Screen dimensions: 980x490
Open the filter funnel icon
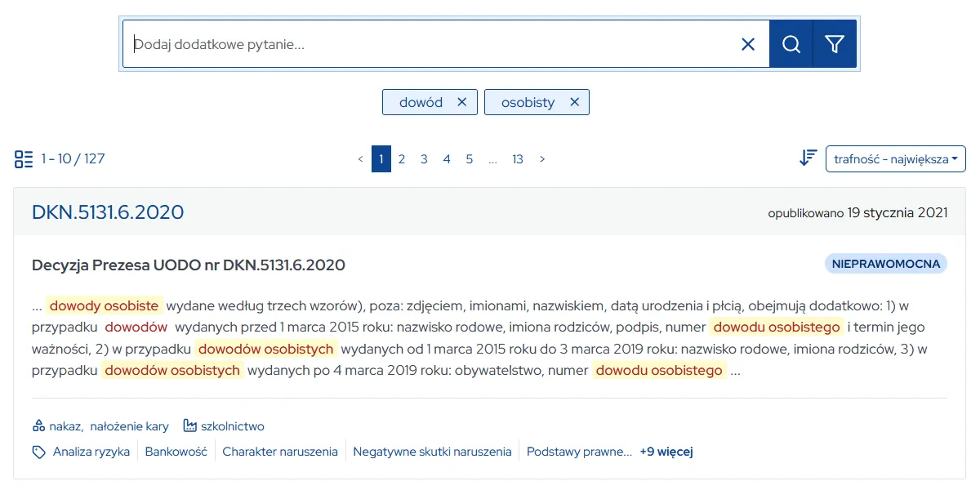point(834,43)
